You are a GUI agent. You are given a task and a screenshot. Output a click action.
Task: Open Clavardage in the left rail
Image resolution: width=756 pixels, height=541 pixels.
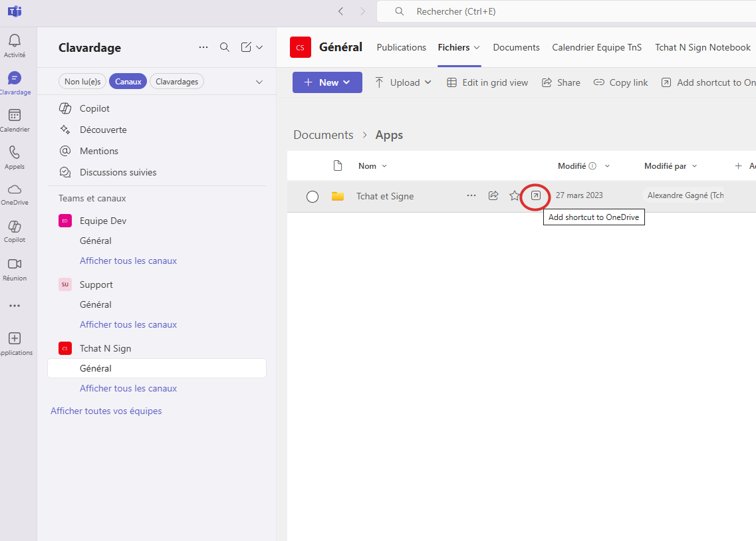click(x=15, y=83)
